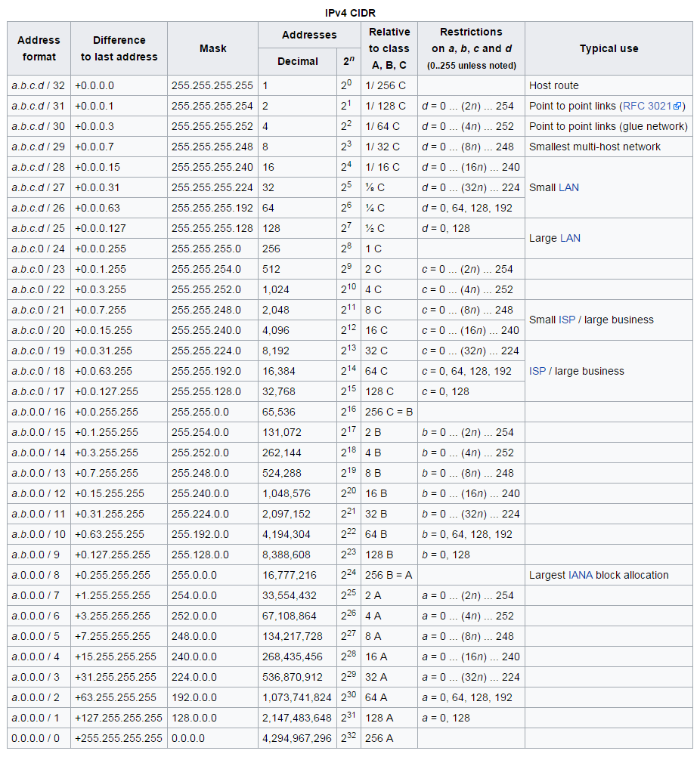Open the LAN link in Small LAN
The width and height of the screenshot is (700, 757).
pos(568,187)
